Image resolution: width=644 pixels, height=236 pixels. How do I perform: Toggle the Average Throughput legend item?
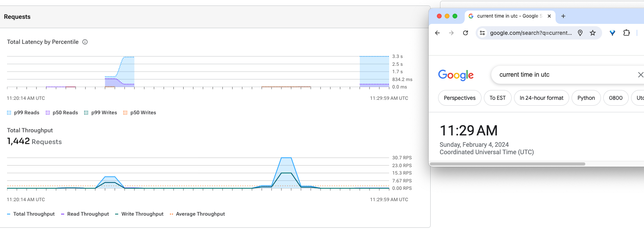click(x=197, y=214)
